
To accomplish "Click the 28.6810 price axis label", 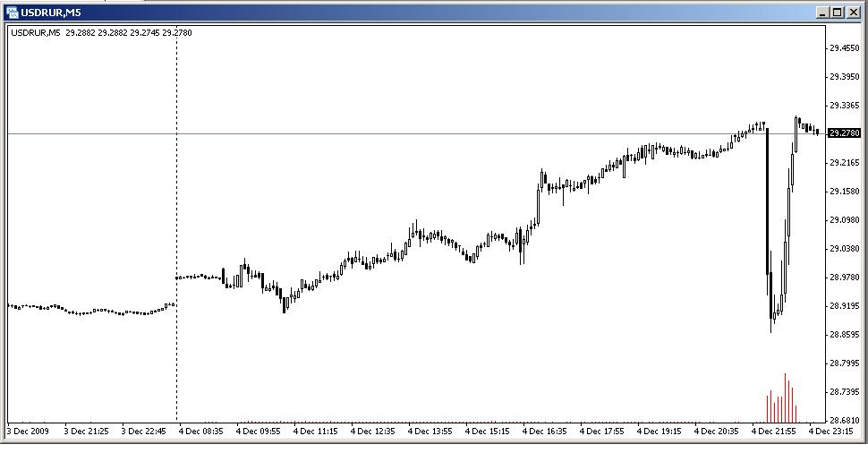I will [845, 420].
